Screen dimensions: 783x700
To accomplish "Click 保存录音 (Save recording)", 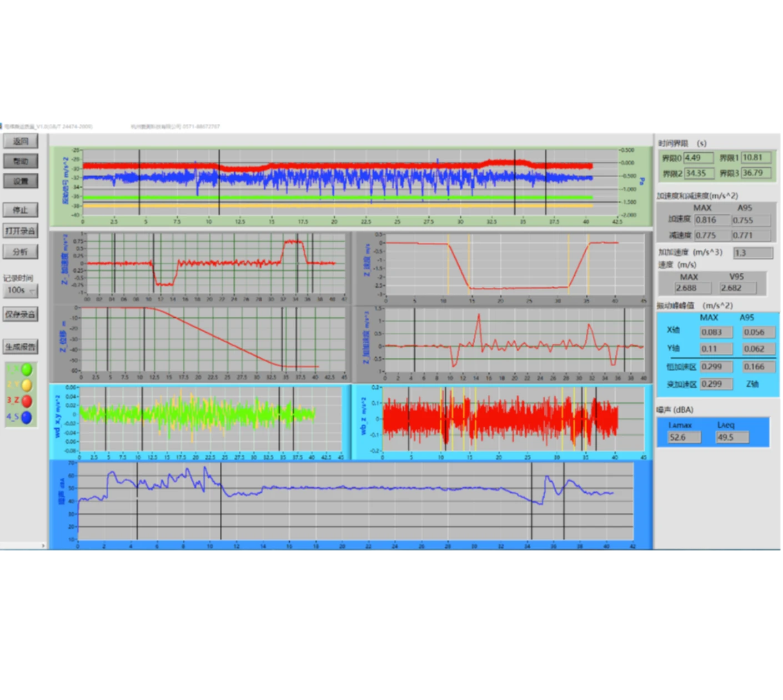I will 21,314.
